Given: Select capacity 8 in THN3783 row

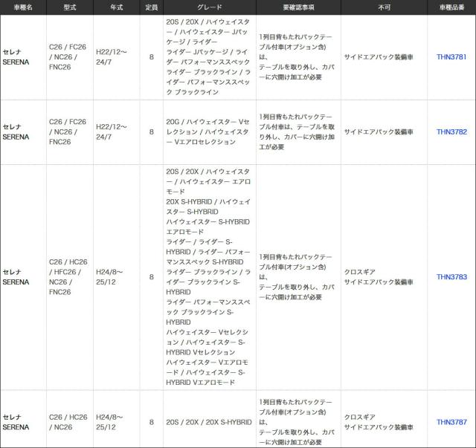Looking at the screenshot, I should (x=152, y=277).
